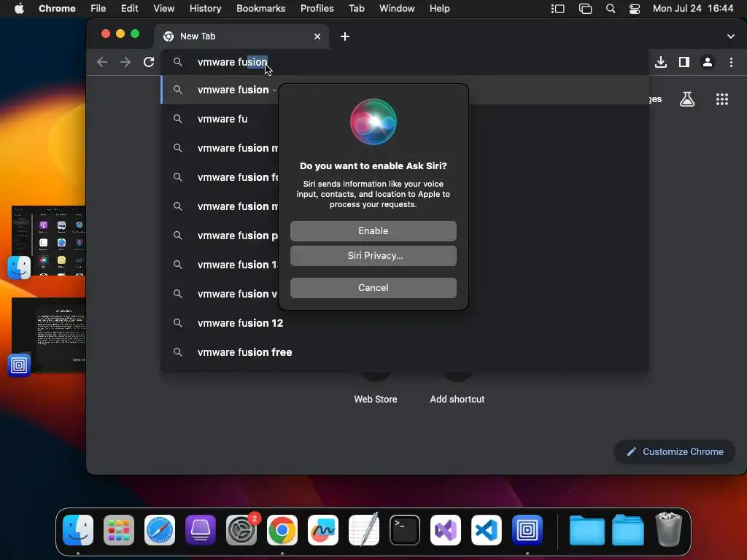The width and height of the screenshot is (747, 560).
Task: Open the Tab menu
Action: (356, 9)
